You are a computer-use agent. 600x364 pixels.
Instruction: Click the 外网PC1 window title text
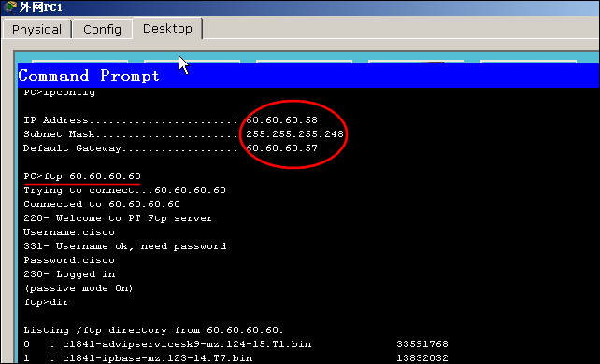click(41, 7)
